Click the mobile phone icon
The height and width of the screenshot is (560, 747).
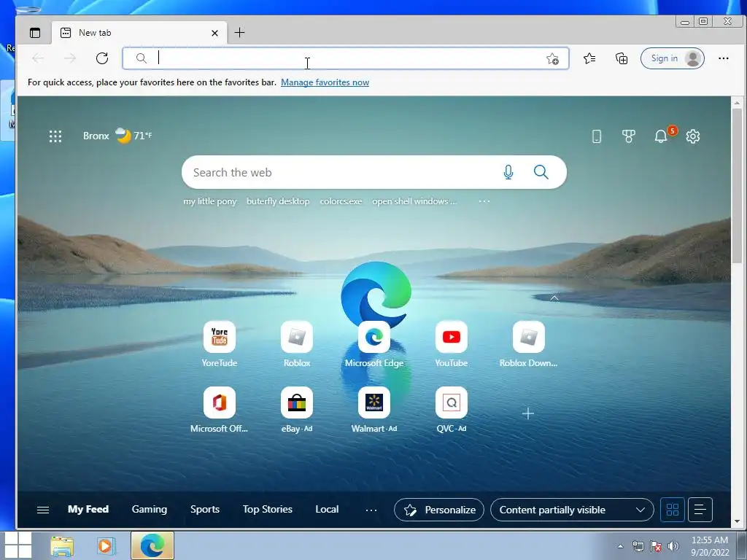[597, 136]
